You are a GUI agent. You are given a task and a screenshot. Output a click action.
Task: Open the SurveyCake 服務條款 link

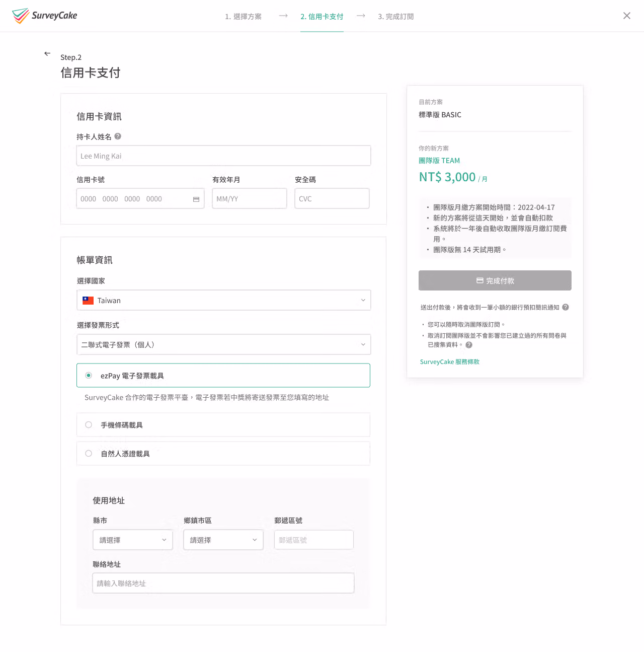pos(450,361)
